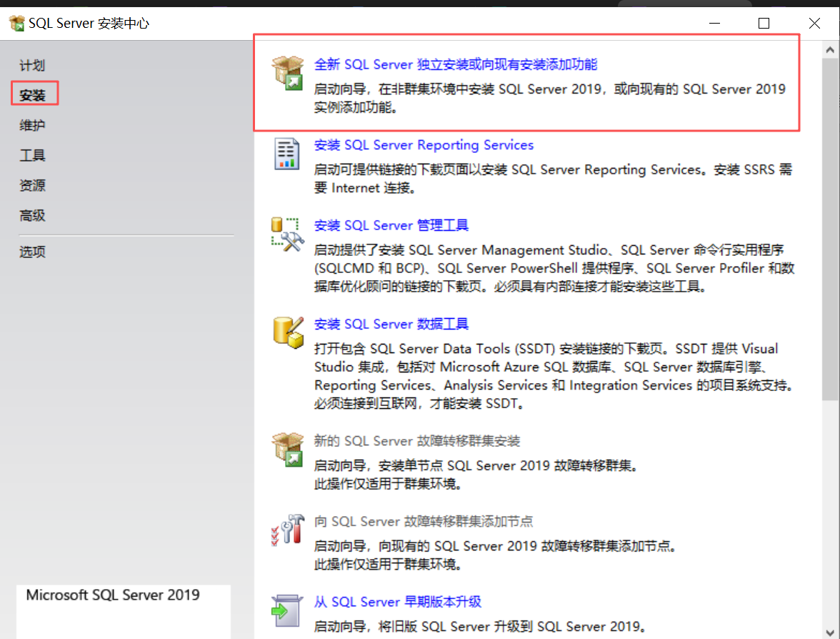Click the management tools hammer-wrench icon
This screenshot has width=840, height=639.
tap(287, 234)
